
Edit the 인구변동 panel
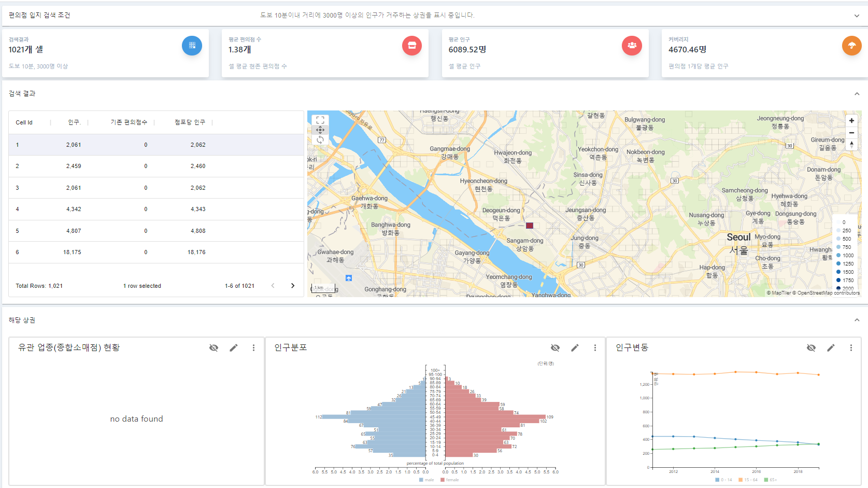tap(831, 347)
